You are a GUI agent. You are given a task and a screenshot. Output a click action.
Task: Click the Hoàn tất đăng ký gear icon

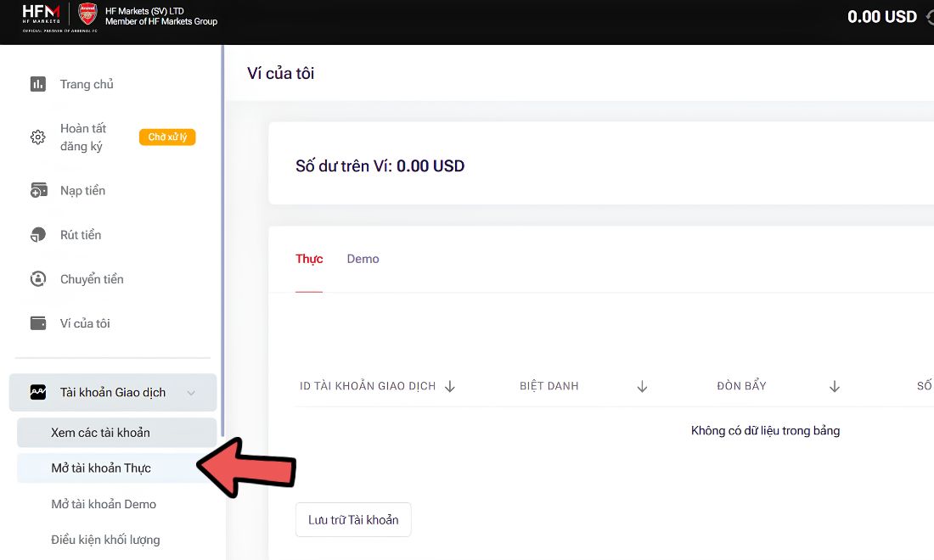pos(37,137)
